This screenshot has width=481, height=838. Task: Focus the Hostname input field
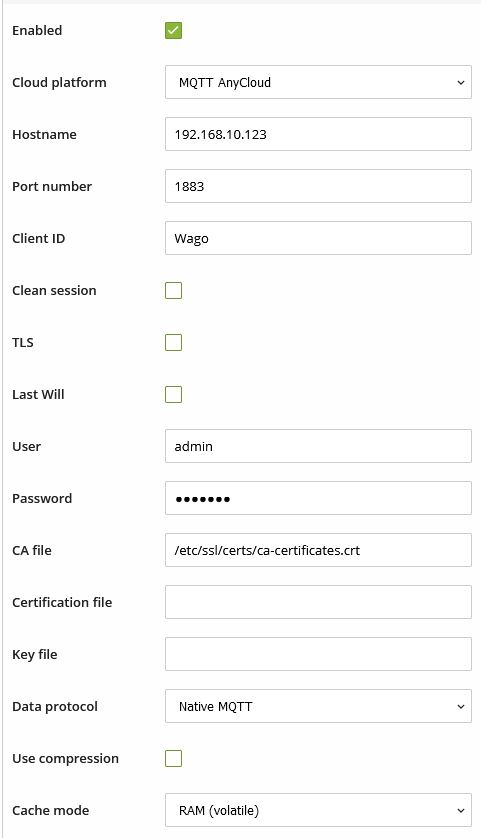tap(318, 134)
